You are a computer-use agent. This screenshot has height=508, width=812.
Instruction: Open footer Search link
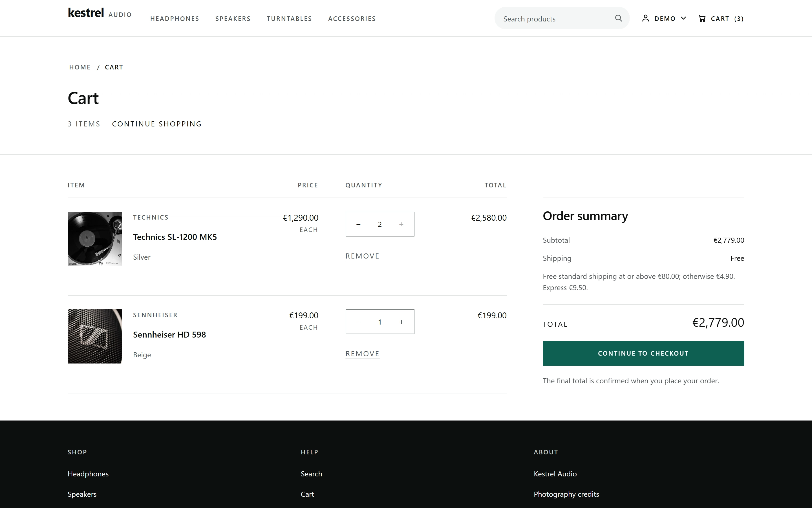(311, 474)
